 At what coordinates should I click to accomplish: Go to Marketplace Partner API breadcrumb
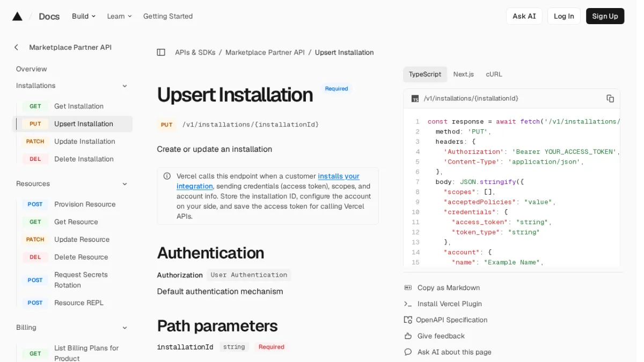(x=265, y=53)
